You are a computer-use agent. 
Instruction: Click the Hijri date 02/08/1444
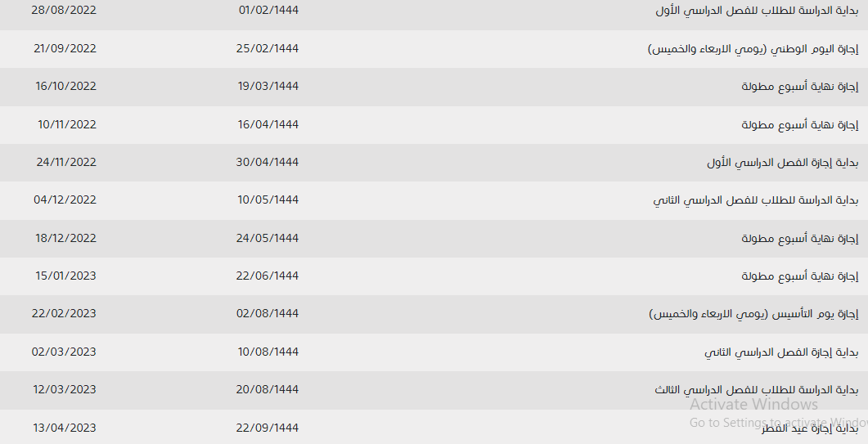click(x=268, y=313)
